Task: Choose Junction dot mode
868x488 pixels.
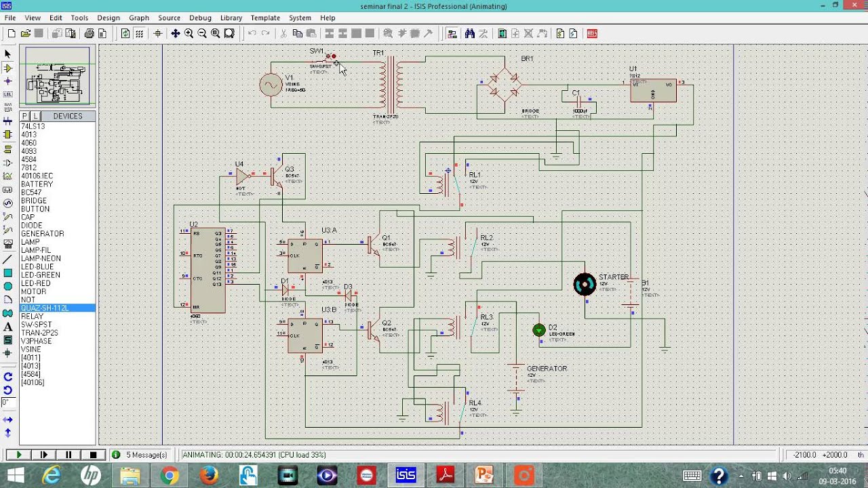Action: pos(8,81)
